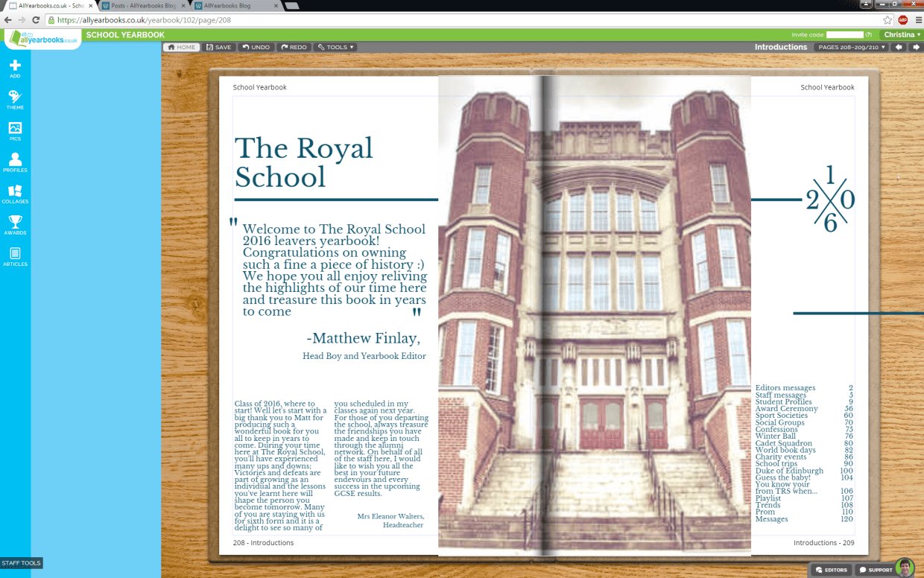Open the COLLAGES panel
The image size is (924, 578).
coord(15,194)
